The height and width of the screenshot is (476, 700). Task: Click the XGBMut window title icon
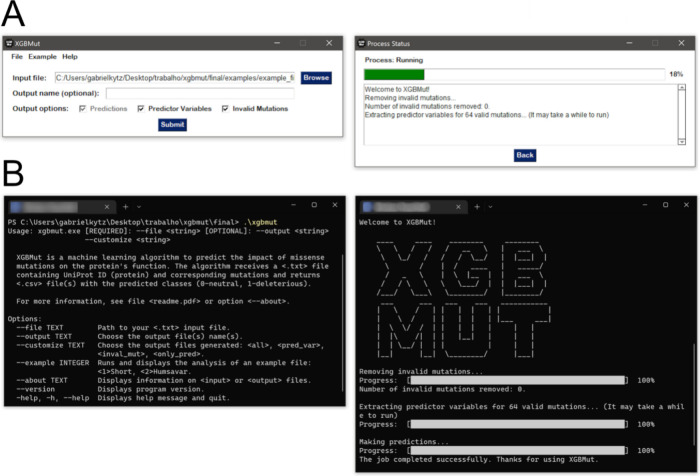pos(8,43)
